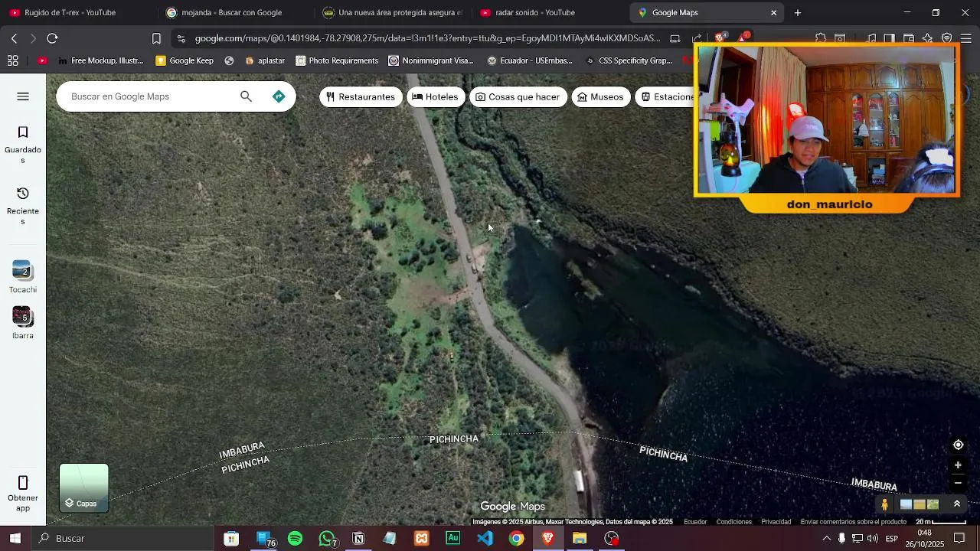Open the Google Maps hamburger menu
980x551 pixels.
(23, 96)
